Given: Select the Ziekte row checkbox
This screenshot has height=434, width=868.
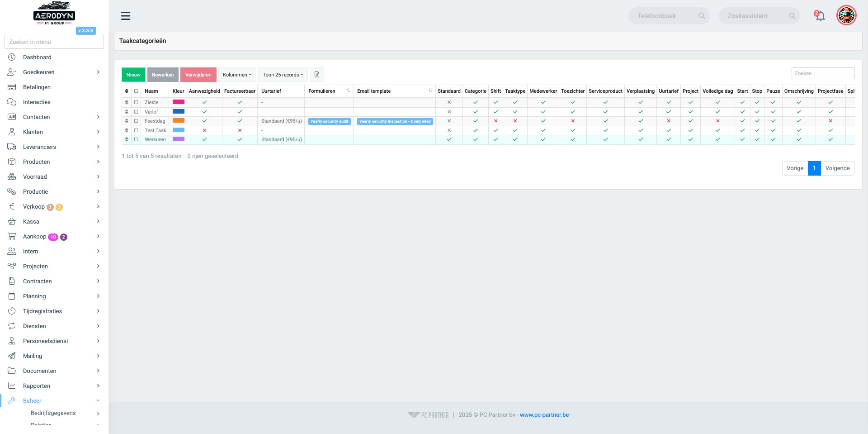Looking at the screenshot, I should click(136, 102).
